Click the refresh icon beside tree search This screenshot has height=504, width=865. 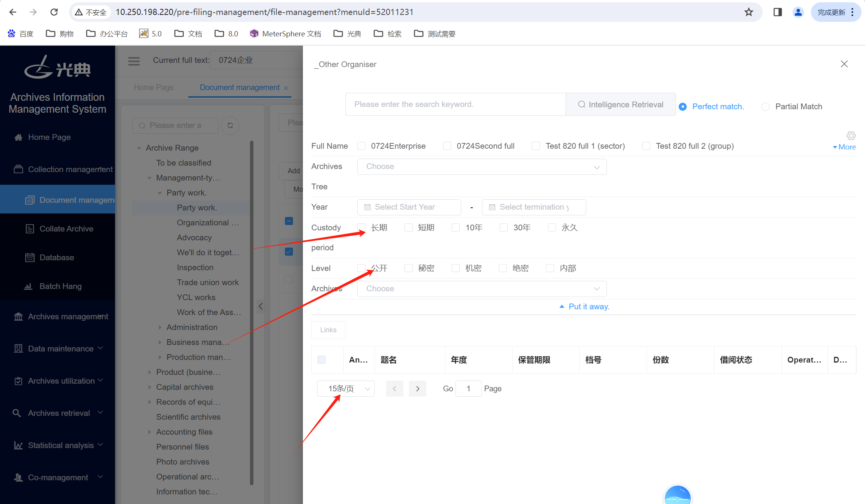[x=230, y=125]
